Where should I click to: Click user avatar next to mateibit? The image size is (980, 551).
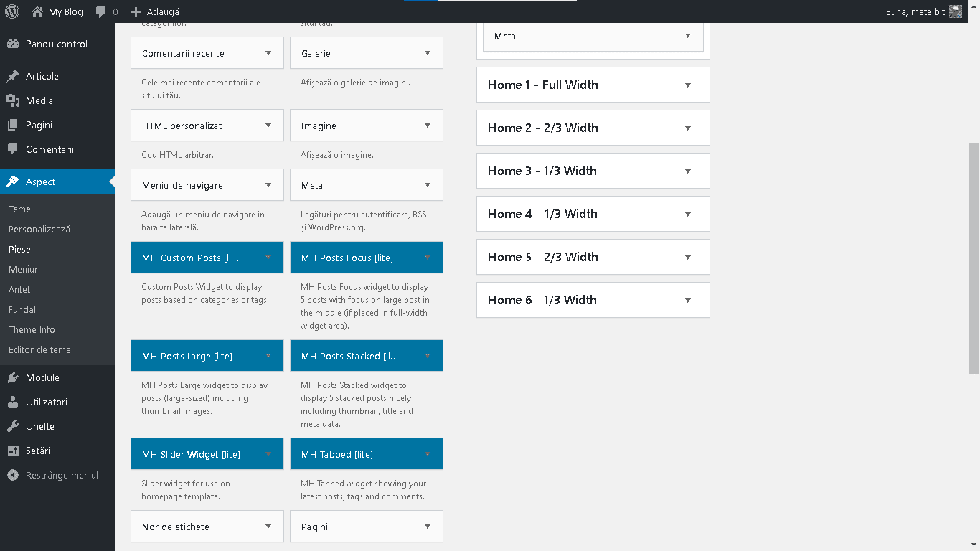click(955, 11)
